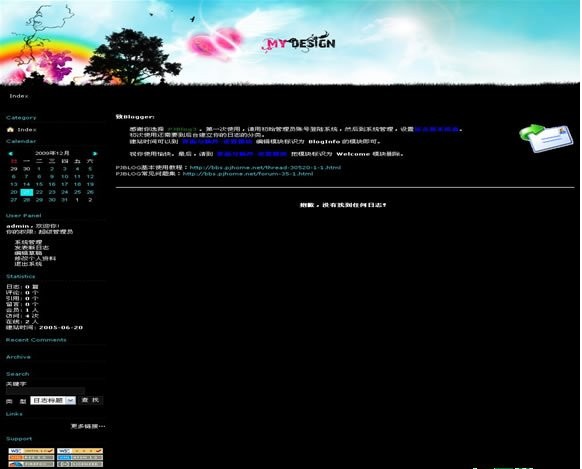The width and height of the screenshot is (582, 469).
Task: Click the Category section heading
Action: click(21, 117)
